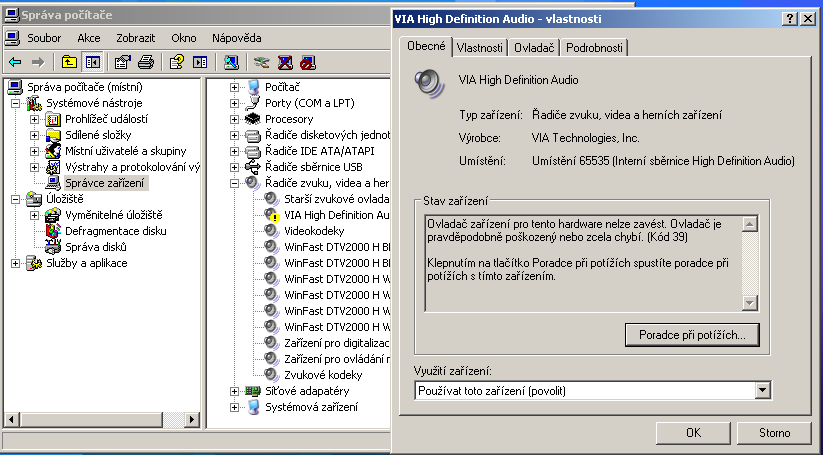Click the Místní uživatelé a skupiny icon
The width and height of the screenshot is (823, 455).
click(53, 151)
